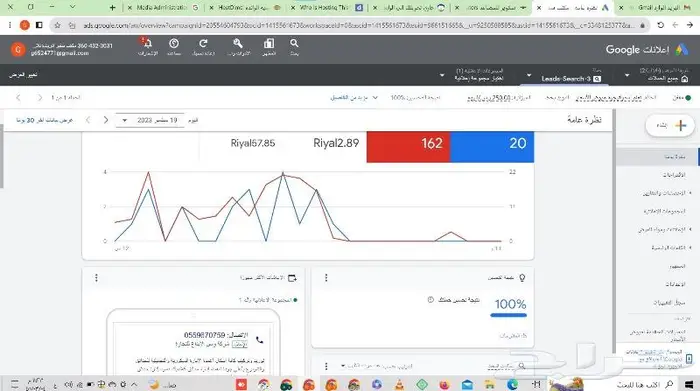Launch VLC from the taskbar
This screenshot has height=391, width=700.
[x=400, y=384]
